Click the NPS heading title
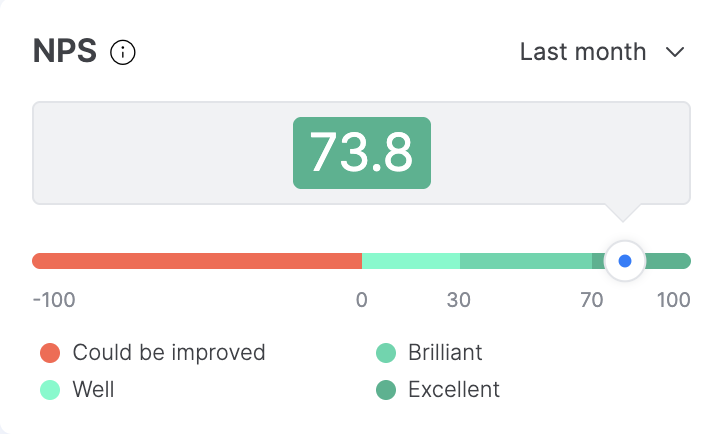The image size is (708, 434). (65, 51)
